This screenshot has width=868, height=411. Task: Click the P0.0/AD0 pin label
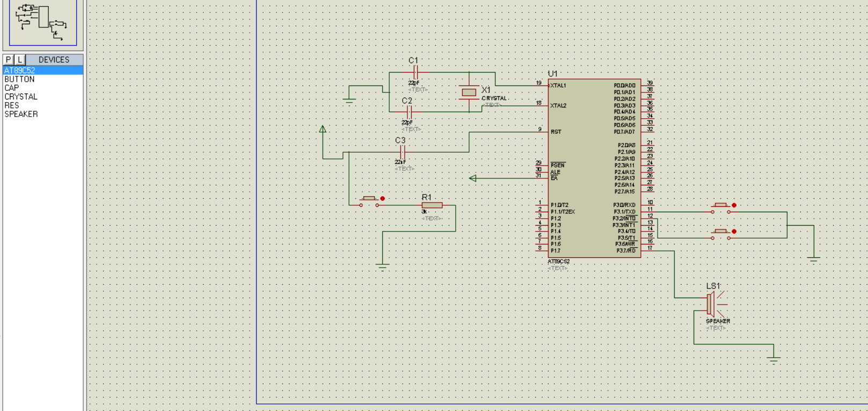pyautogui.click(x=625, y=85)
